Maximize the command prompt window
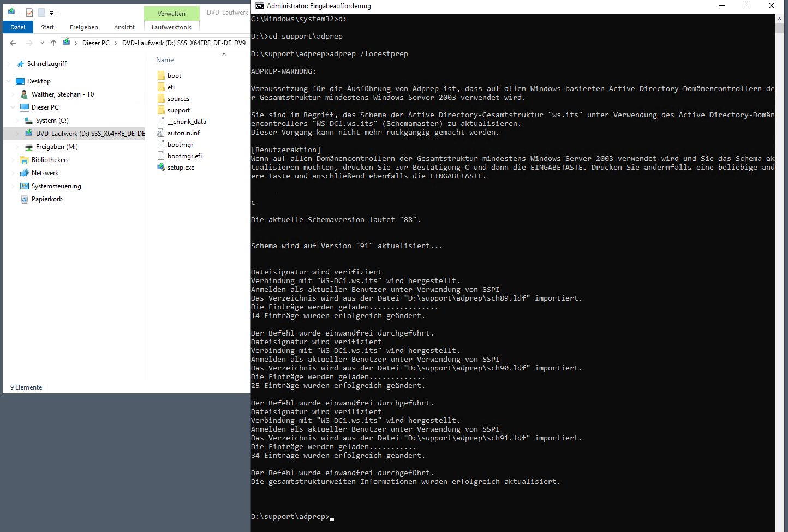 (747, 6)
